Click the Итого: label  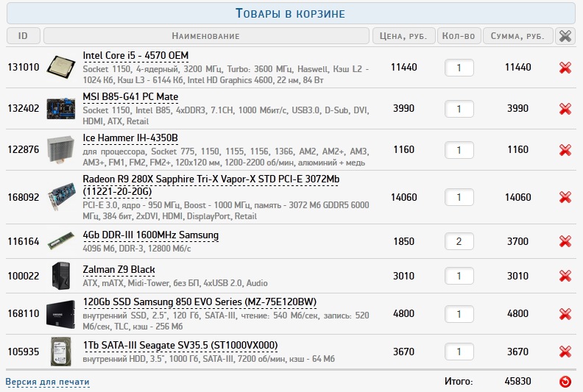tap(459, 381)
